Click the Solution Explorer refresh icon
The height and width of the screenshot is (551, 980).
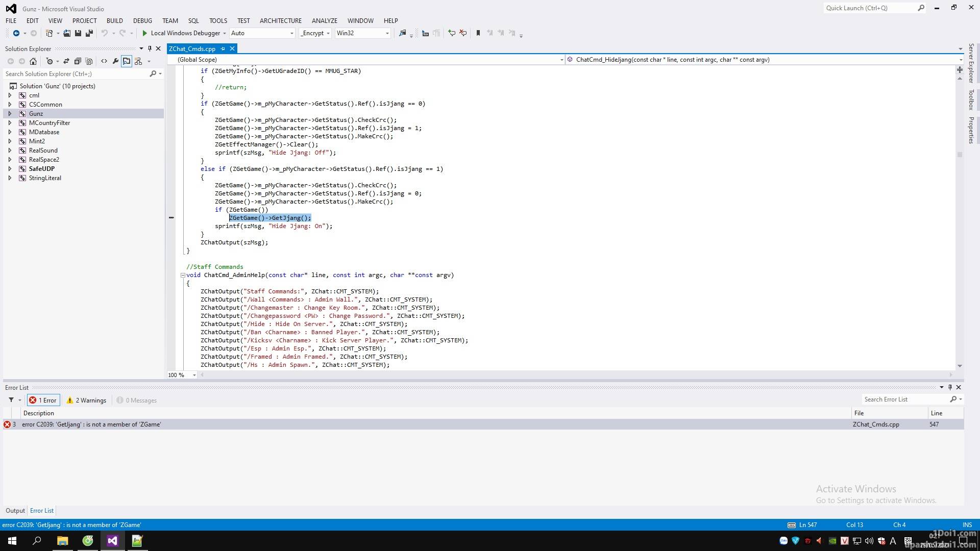coord(65,61)
